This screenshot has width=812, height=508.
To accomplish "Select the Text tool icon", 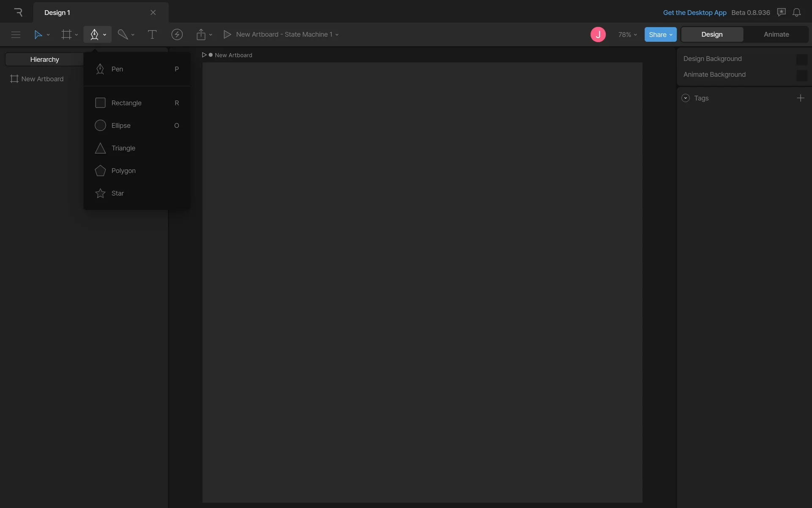I will tap(152, 34).
